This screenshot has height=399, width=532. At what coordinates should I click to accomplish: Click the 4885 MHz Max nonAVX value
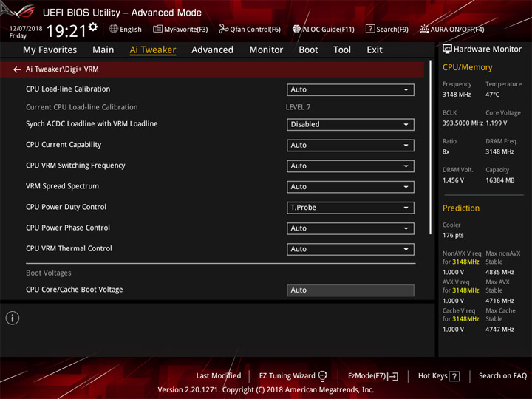coord(499,272)
